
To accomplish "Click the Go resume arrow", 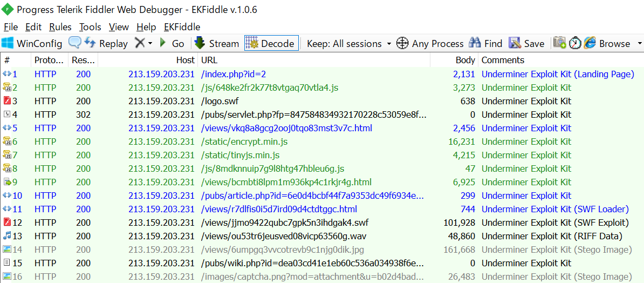I will pyautogui.click(x=172, y=44).
